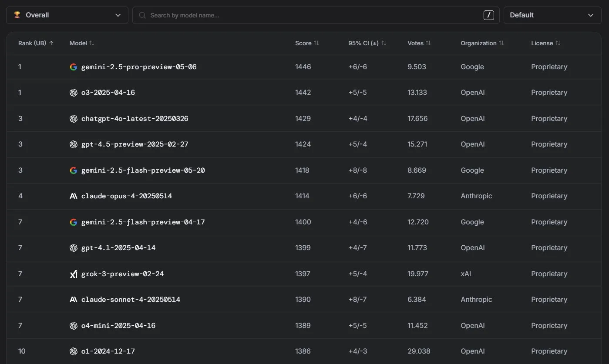The image size is (609, 364).
Task: Click OpenAI logo next to chatgpt-4o-latest-20250326
Action: (x=74, y=119)
